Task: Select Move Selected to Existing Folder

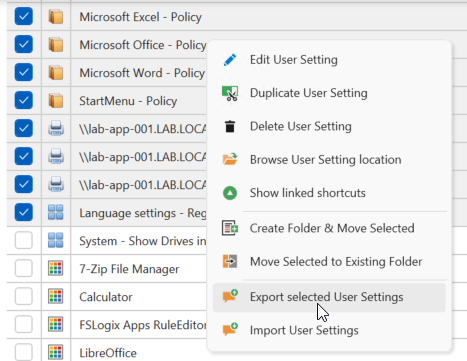Action: [329, 262]
